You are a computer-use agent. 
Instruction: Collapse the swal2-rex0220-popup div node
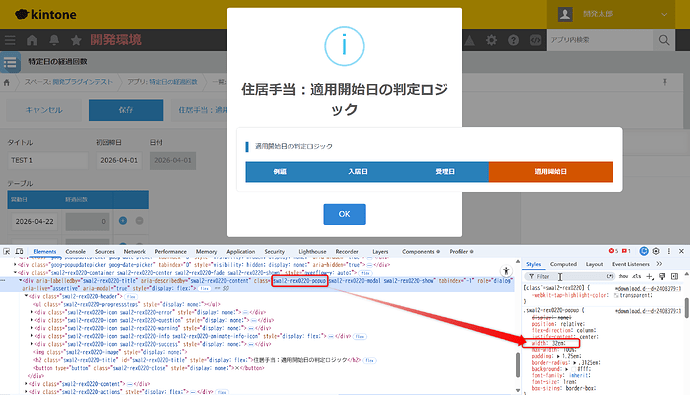click(20, 280)
